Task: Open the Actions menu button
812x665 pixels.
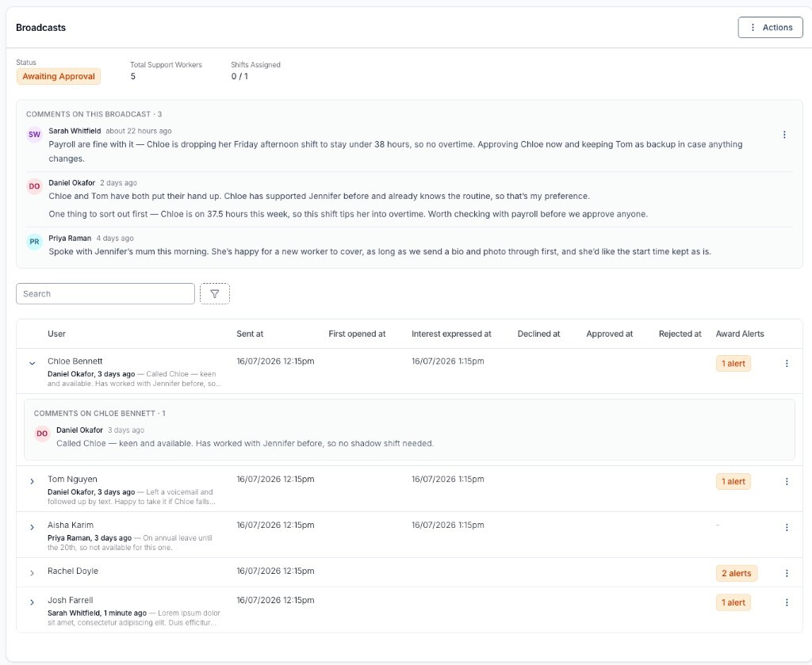Action: (770, 28)
